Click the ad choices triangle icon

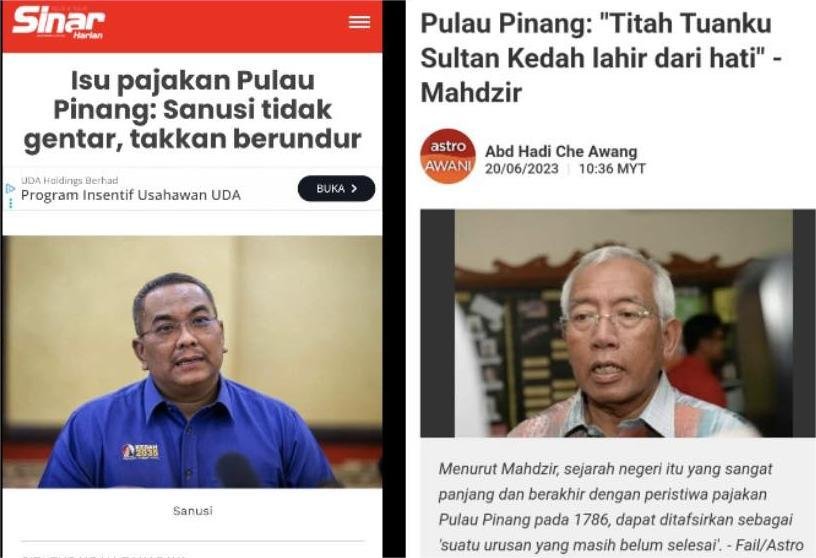tap(10, 188)
